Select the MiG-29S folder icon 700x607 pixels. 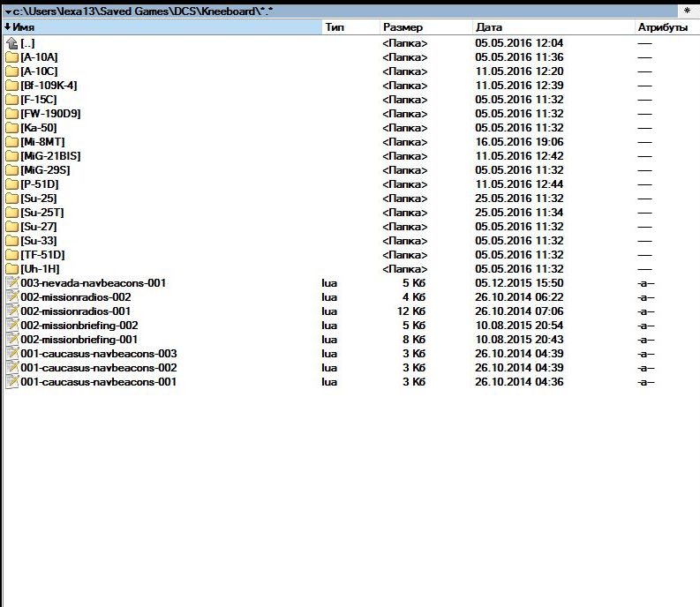click(x=12, y=170)
